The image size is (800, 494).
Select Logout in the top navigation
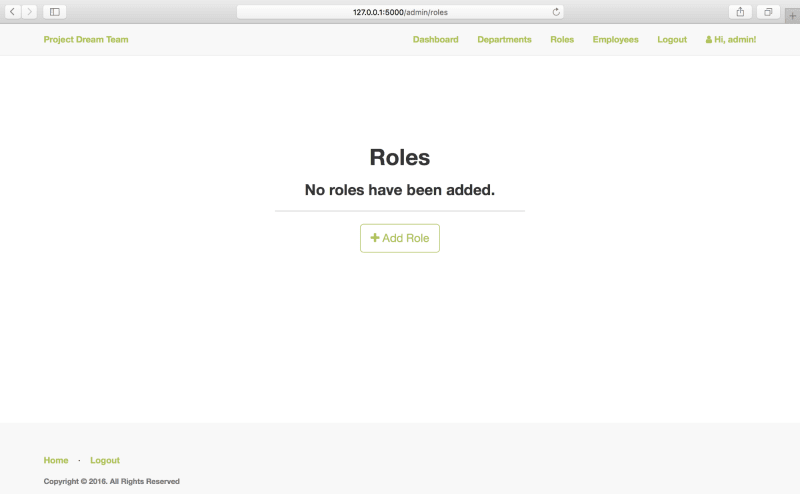[672, 39]
